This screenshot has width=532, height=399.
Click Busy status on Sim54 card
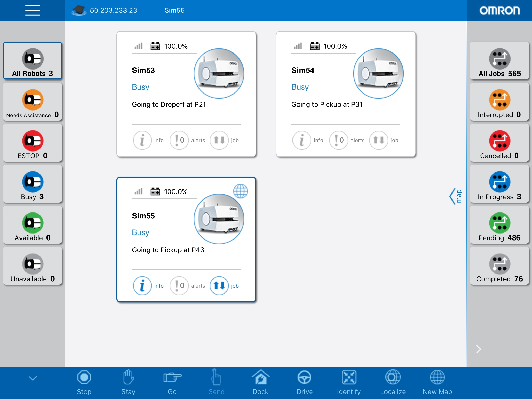[300, 87]
